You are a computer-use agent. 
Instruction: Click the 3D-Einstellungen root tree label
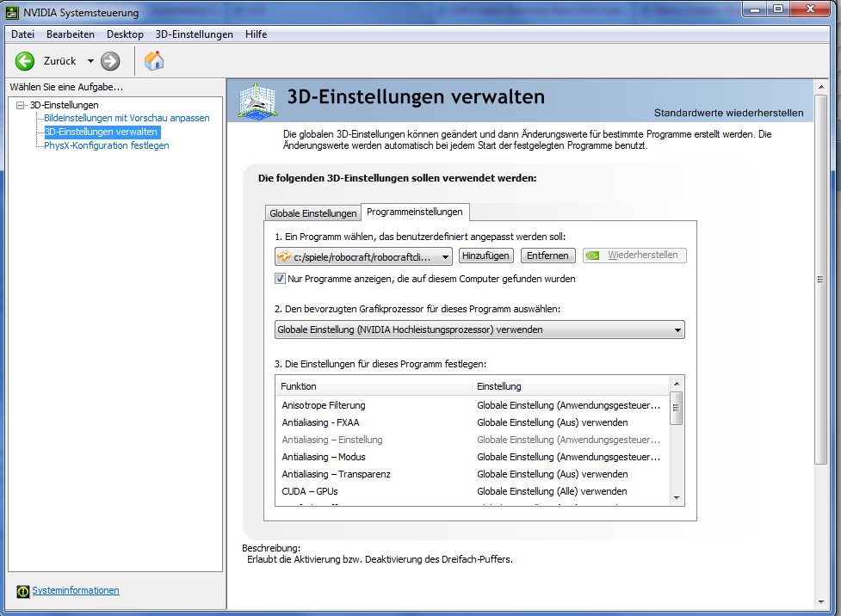tap(65, 105)
